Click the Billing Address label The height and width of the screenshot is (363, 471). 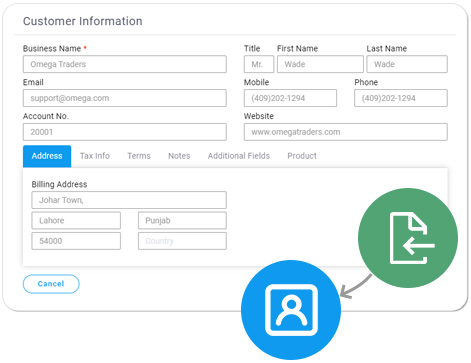(59, 184)
